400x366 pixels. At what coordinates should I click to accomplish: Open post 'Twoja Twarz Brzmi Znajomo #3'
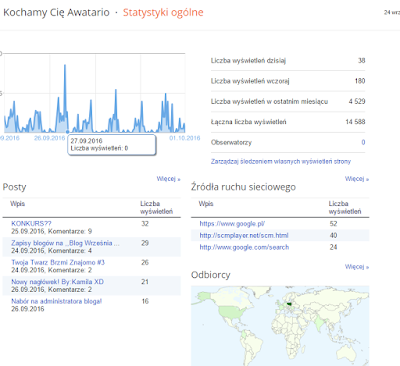(58, 262)
